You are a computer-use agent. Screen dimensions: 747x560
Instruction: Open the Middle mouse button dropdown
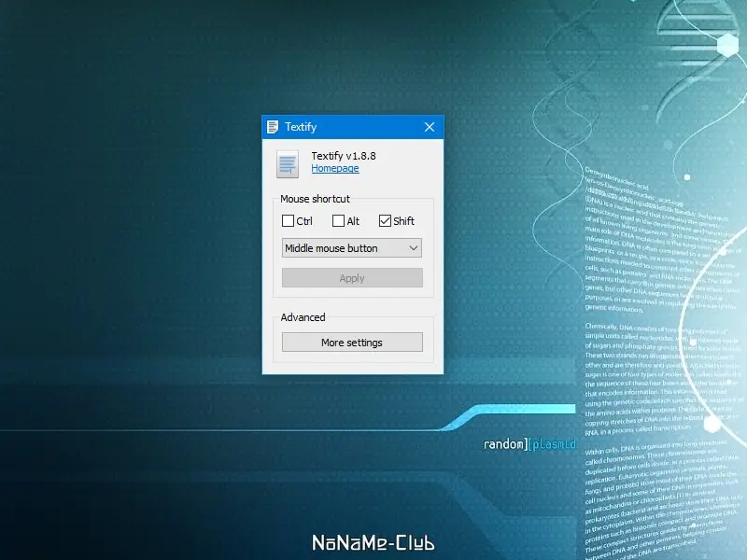[x=352, y=248]
